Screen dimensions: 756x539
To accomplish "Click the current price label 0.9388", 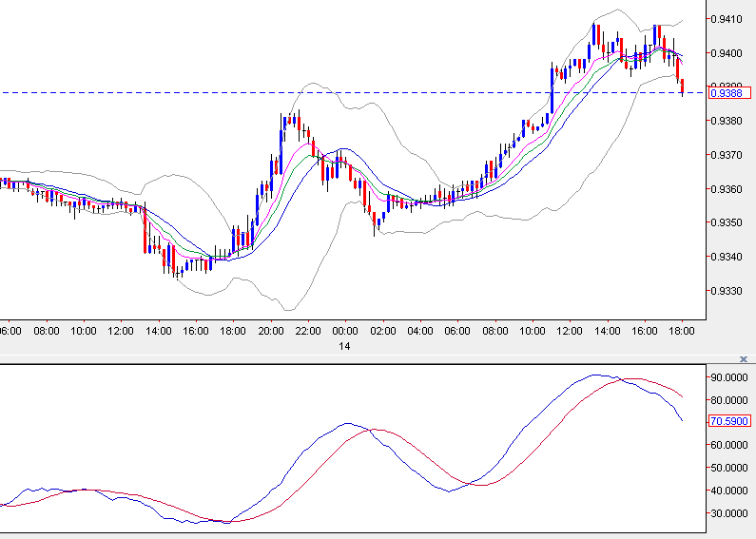I will click(x=729, y=92).
